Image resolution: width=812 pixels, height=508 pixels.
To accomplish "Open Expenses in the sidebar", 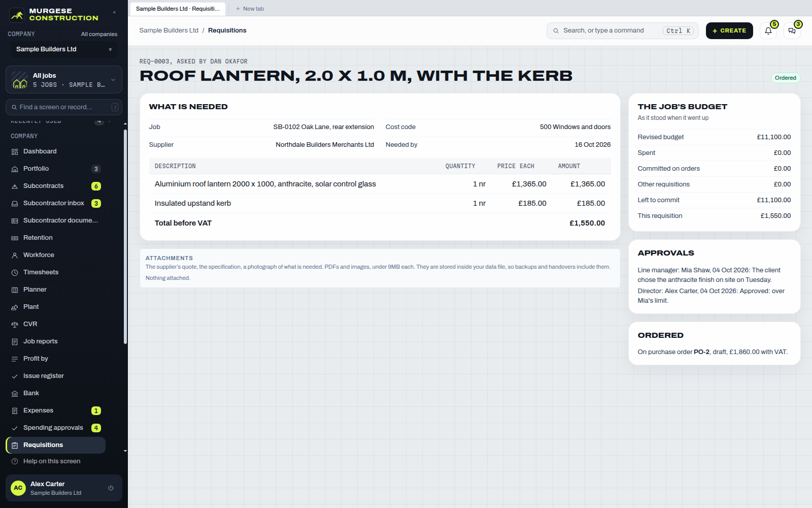I will [56, 410].
